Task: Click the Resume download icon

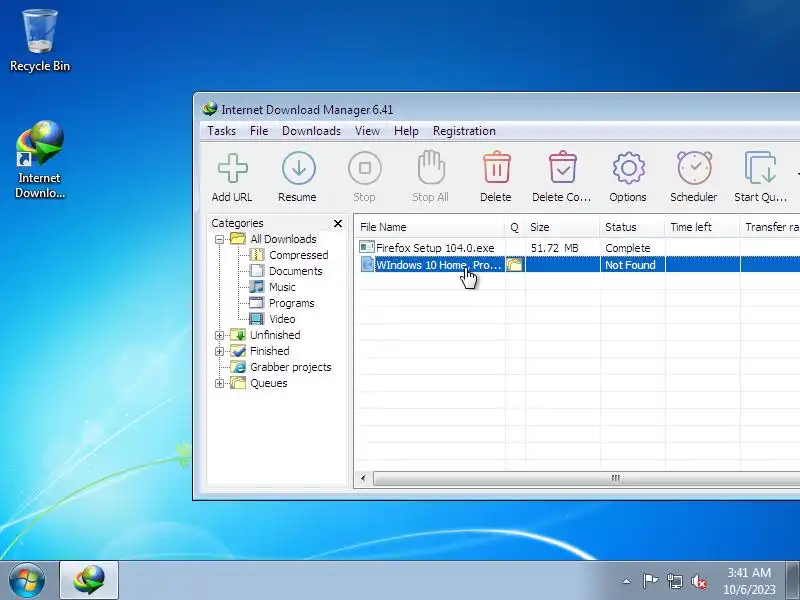Action: click(298, 168)
